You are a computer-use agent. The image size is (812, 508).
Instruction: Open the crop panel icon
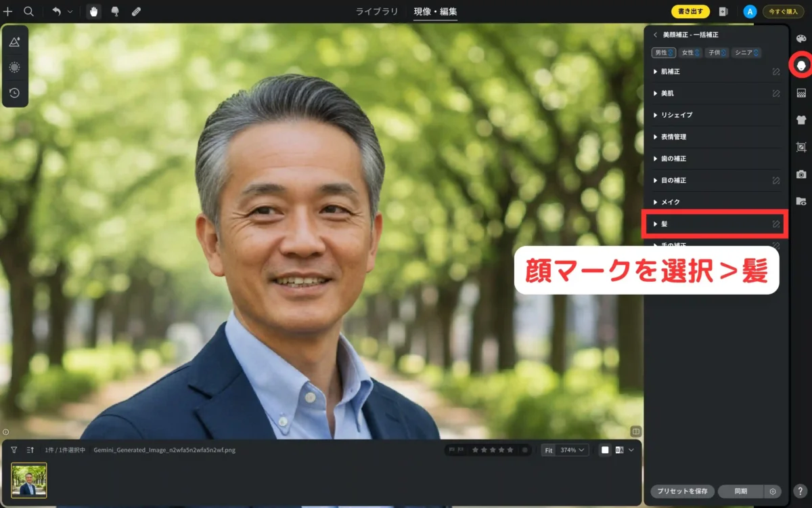(x=801, y=147)
